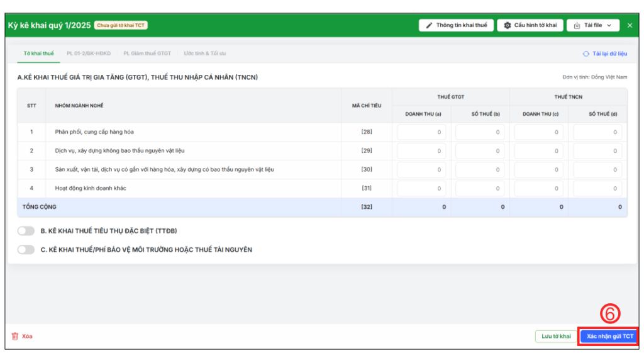Screen dimensions: 644x363
Task: Enable section B special consumption tax toggle
Action: tap(26, 231)
